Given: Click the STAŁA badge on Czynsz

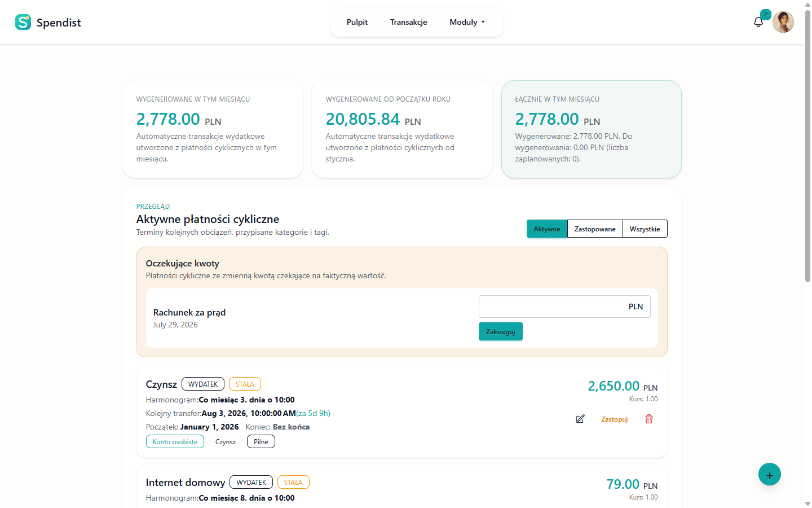Looking at the screenshot, I should coord(245,384).
